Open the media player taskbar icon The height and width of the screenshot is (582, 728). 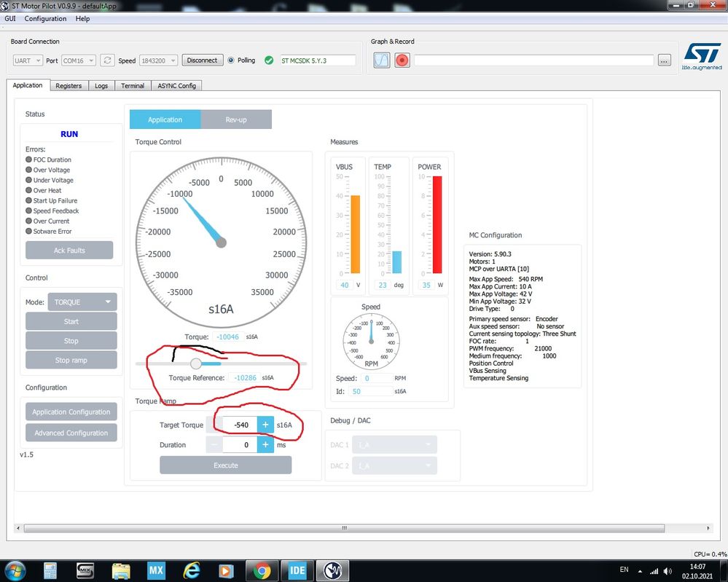[226, 570]
